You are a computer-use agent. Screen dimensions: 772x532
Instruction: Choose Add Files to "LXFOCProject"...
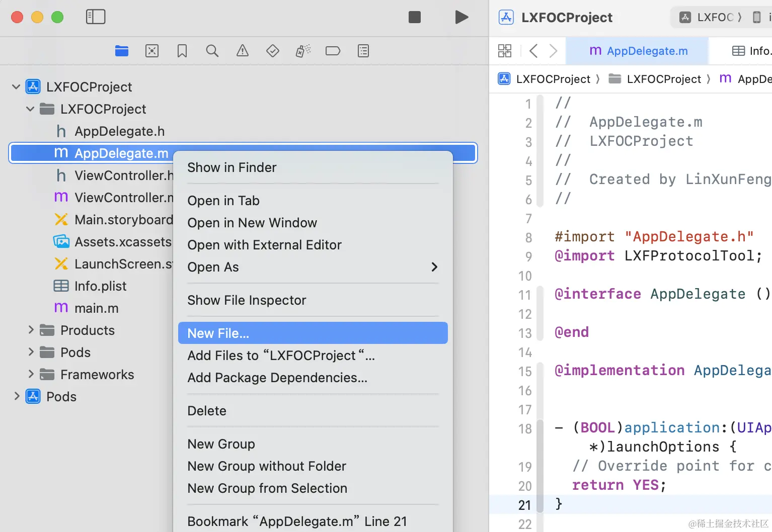click(x=313, y=356)
